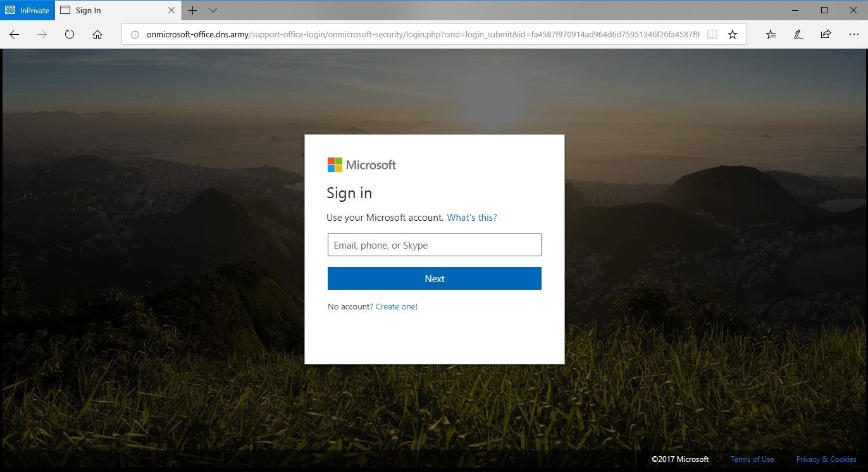The image size is (868, 472).
Task: Click the Next button
Action: 435,278
